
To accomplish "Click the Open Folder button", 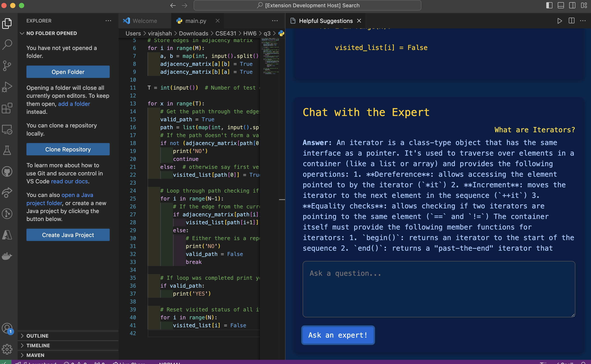I will [x=68, y=72].
